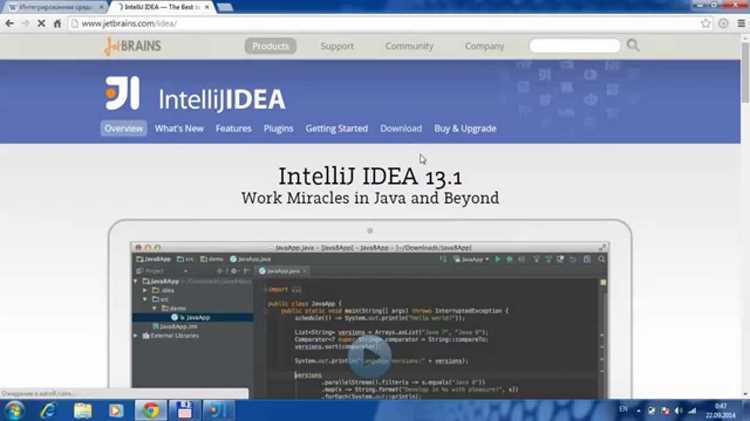The image size is (750, 421).
Task: Open a new browser tab
Action: tap(225, 7)
